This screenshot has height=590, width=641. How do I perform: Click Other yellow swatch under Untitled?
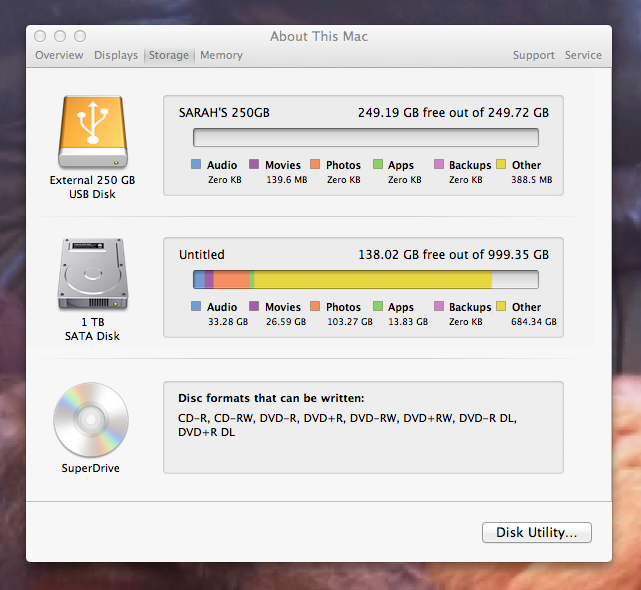click(x=501, y=306)
